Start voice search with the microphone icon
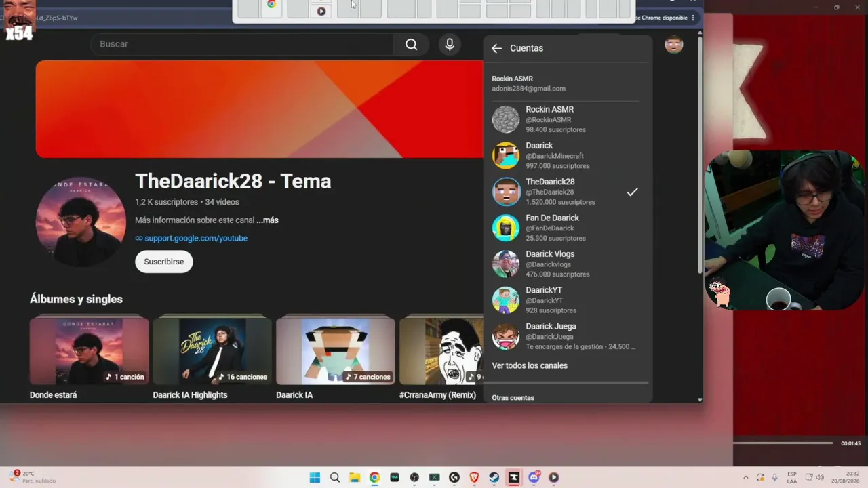 [x=450, y=44]
